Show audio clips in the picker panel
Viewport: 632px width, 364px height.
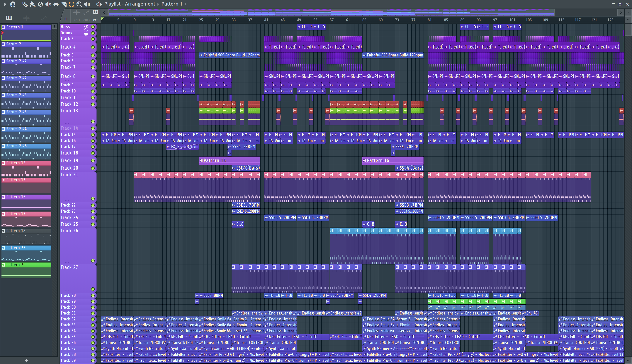pos(26,18)
